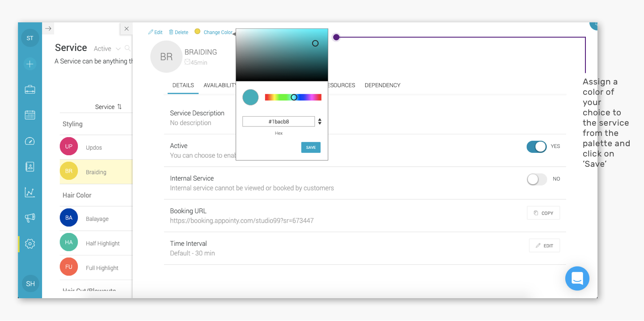Click the plus add-new icon in the sidebar
Viewport: 644px width, 321px height.
click(x=30, y=64)
